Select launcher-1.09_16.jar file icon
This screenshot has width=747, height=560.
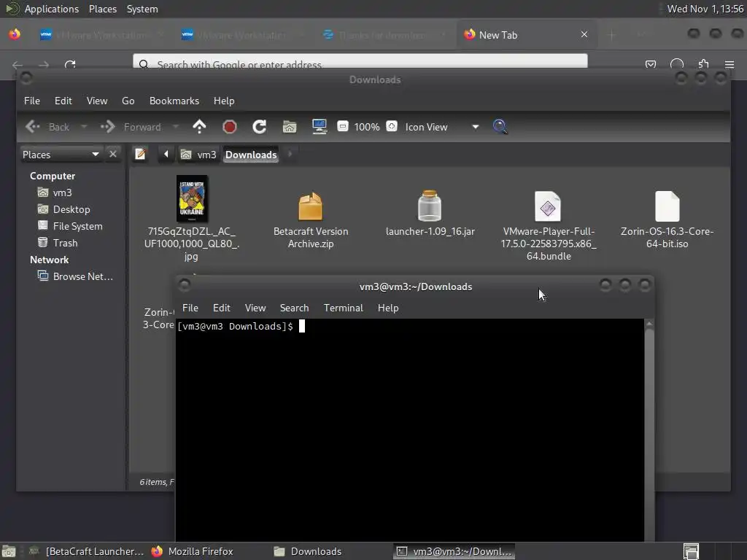[429, 206]
